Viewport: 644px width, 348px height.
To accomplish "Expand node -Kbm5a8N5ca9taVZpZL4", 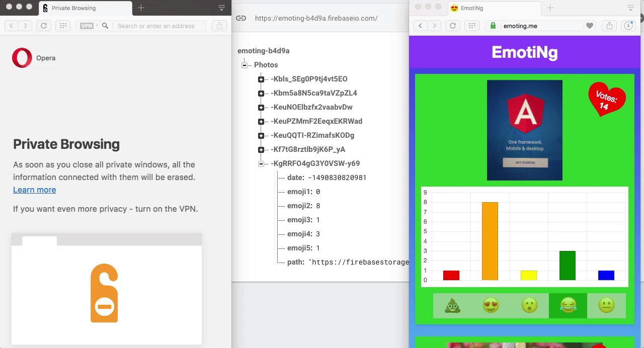I will tap(261, 94).
